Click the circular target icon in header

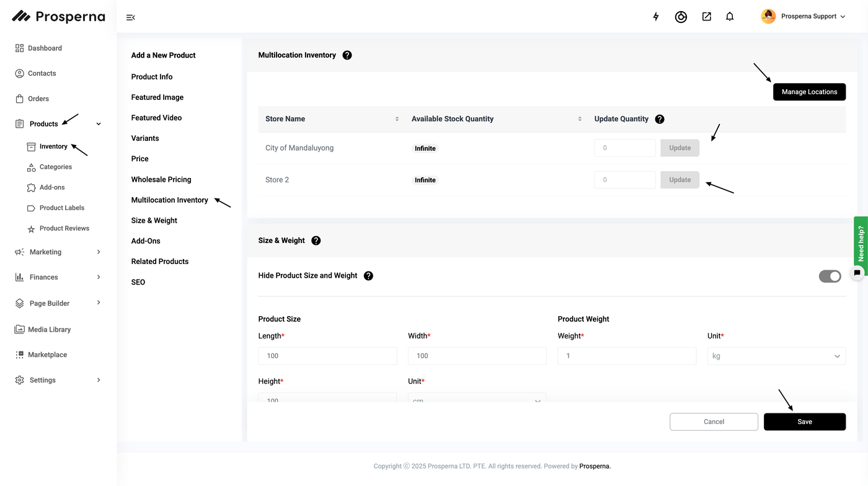point(681,17)
